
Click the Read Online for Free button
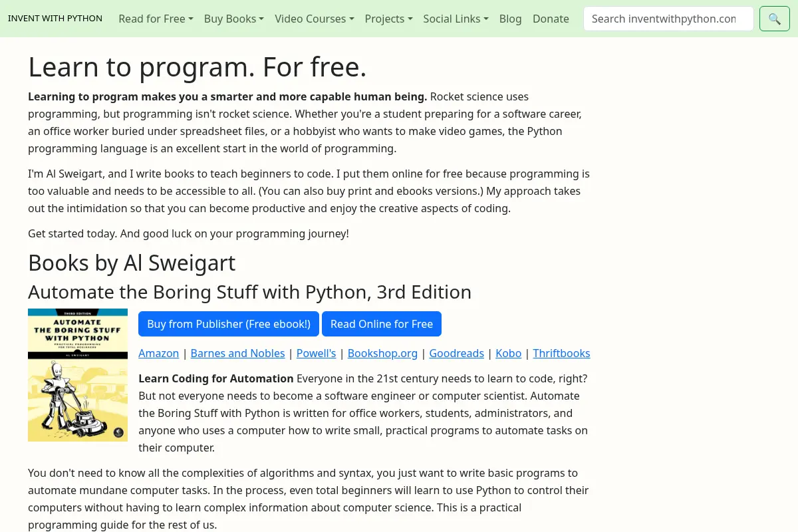point(382,324)
